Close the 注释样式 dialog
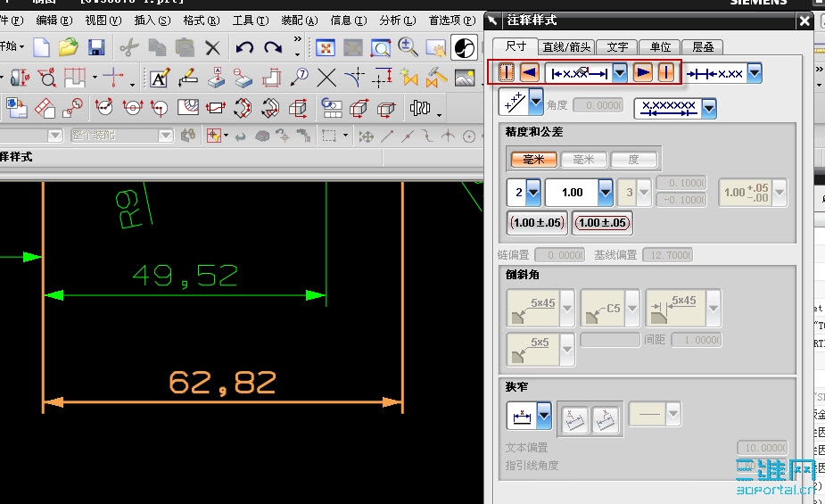 (804, 21)
